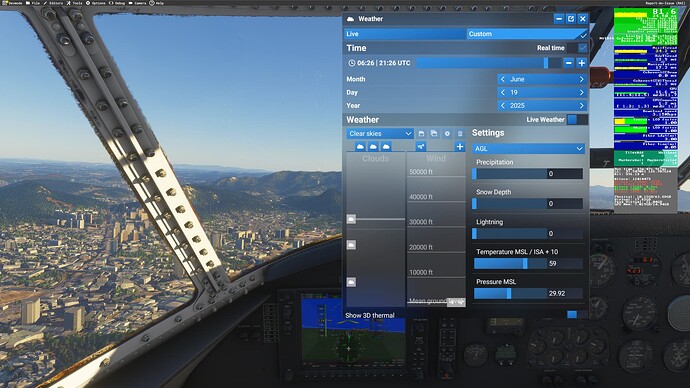The width and height of the screenshot is (690, 388).
Task: Open the Editors menu
Action: click(53, 3)
